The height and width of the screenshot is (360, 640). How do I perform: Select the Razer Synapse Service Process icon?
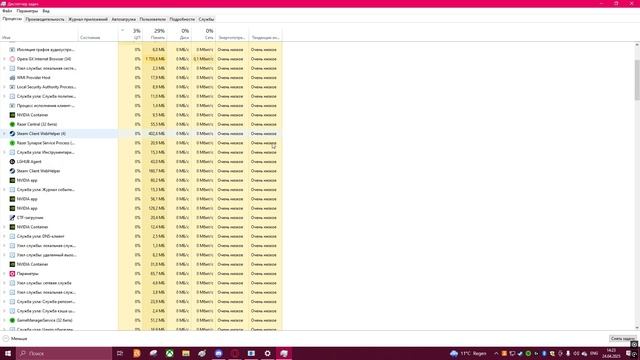pos(12,143)
